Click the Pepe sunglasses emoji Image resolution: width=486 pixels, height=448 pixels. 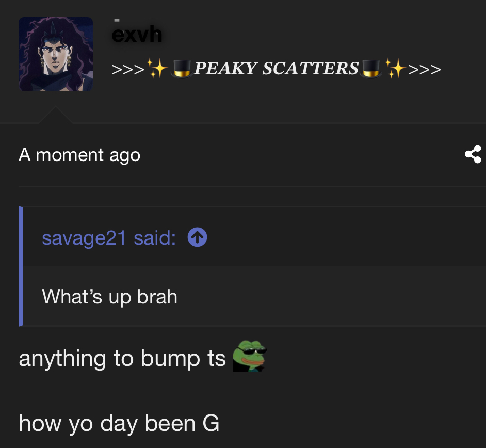(250, 356)
